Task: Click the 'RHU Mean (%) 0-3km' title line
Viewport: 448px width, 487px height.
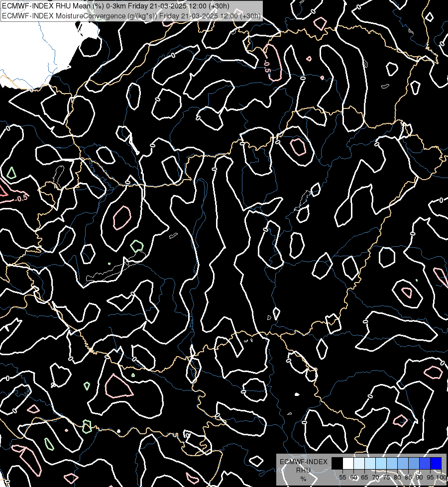Action: 115,6
